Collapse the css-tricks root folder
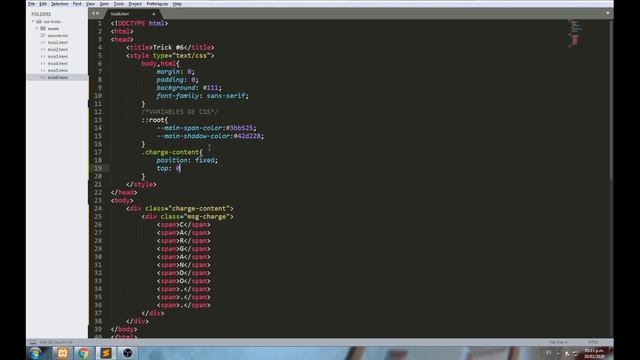The height and width of the screenshot is (360, 640). (33, 22)
